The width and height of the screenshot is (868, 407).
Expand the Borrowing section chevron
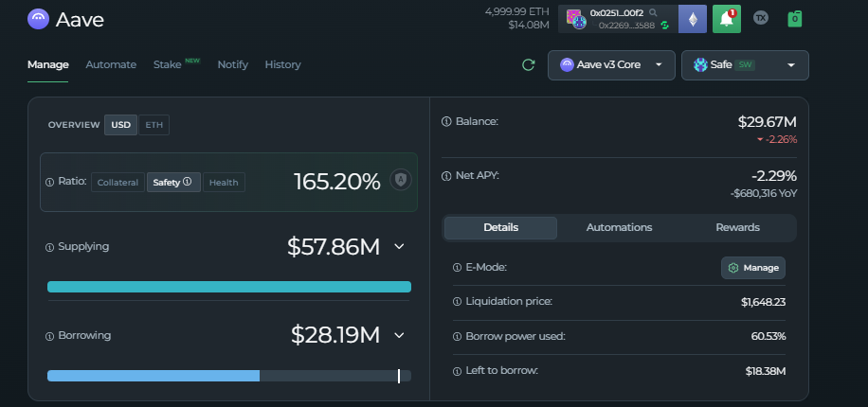click(x=399, y=335)
